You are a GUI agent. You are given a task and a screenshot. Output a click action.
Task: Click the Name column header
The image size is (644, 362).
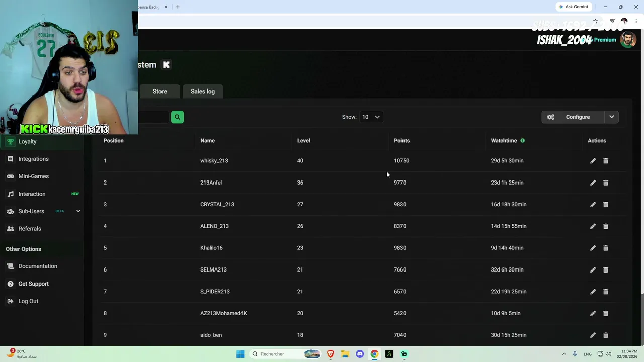[207, 141]
